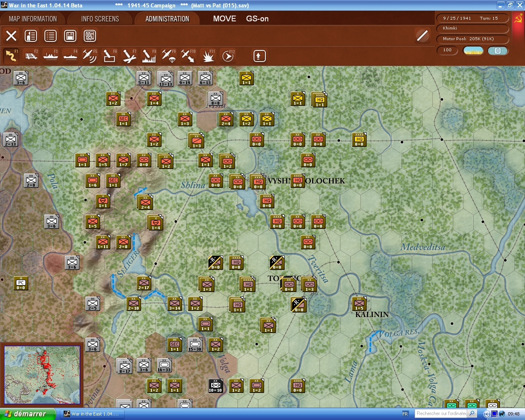Select the F1 move mode icon
The image size is (525, 420).
tap(11, 56)
